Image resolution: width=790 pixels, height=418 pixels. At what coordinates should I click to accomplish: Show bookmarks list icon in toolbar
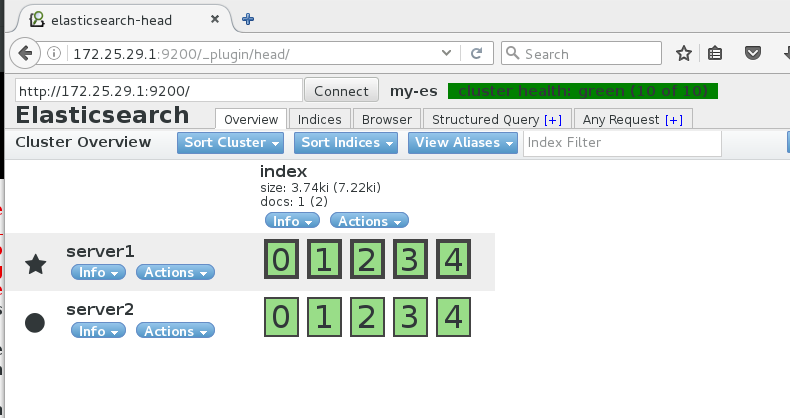[714, 53]
